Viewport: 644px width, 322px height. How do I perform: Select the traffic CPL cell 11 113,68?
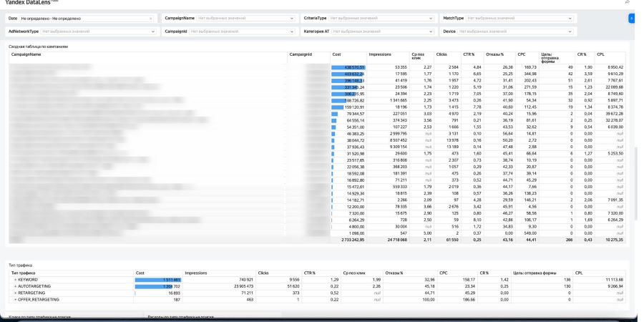(x=599, y=280)
